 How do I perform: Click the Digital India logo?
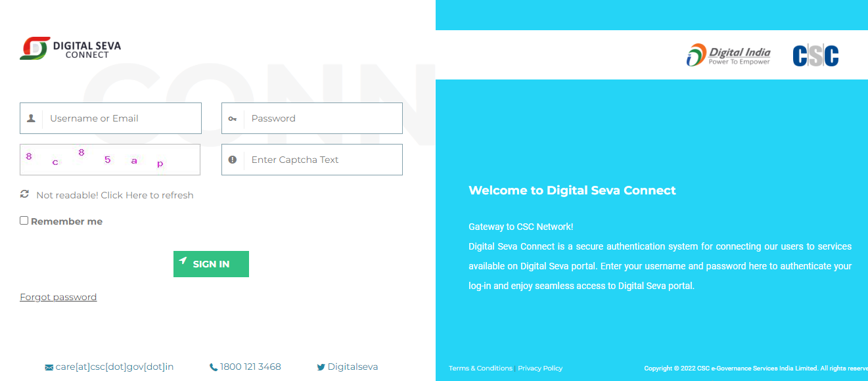tap(728, 55)
